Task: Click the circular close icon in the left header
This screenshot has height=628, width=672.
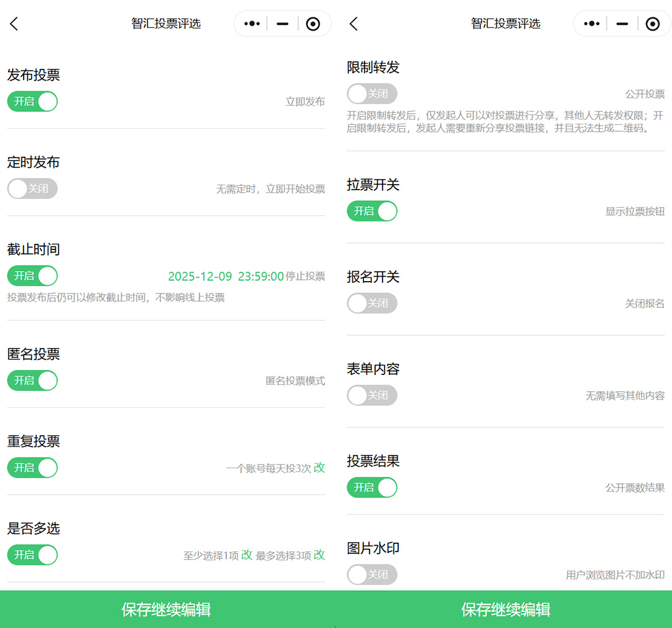Action: (x=313, y=24)
